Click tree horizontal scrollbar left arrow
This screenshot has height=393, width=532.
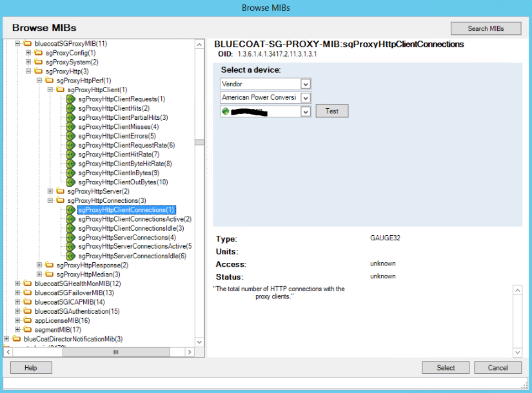tap(8, 352)
